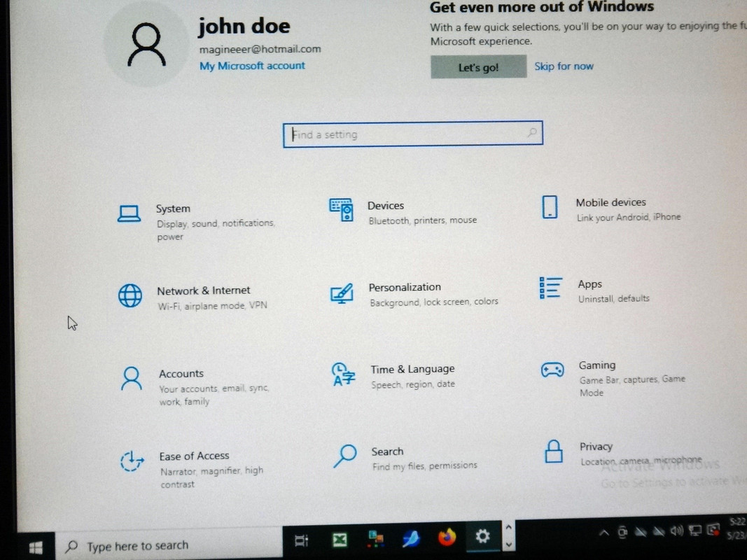Click the Skip for now link
The width and height of the screenshot is (747, 560).
tap(564, 66)
